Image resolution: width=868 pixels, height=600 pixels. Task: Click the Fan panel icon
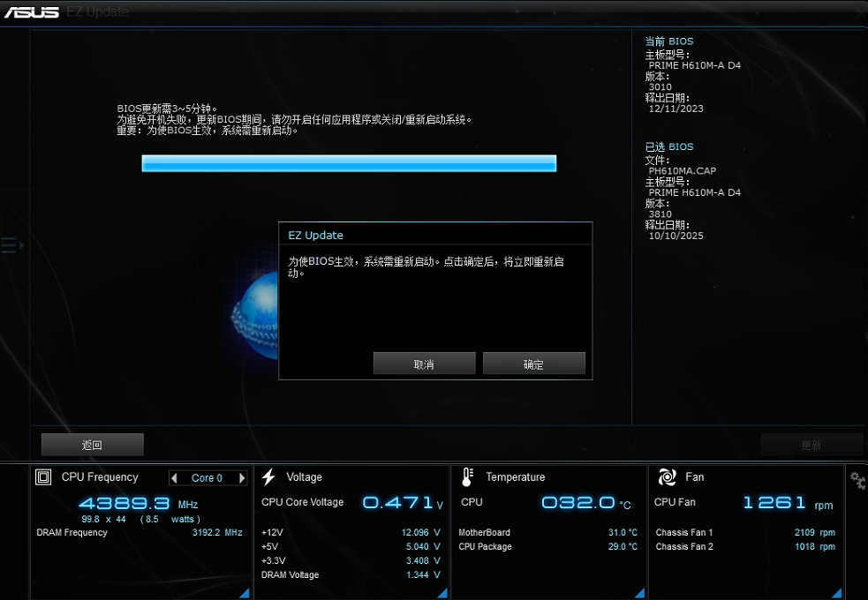667,477
